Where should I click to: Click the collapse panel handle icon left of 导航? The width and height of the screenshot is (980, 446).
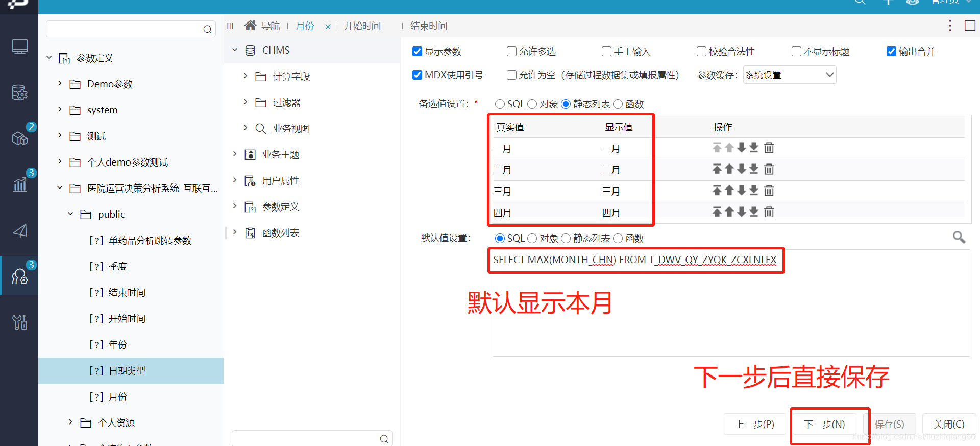(x=230, y=26)
